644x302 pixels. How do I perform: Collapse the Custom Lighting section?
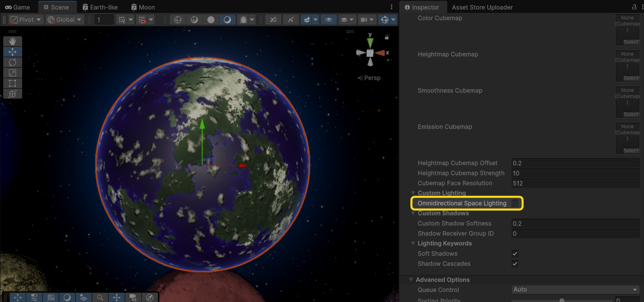pos(413,193)
